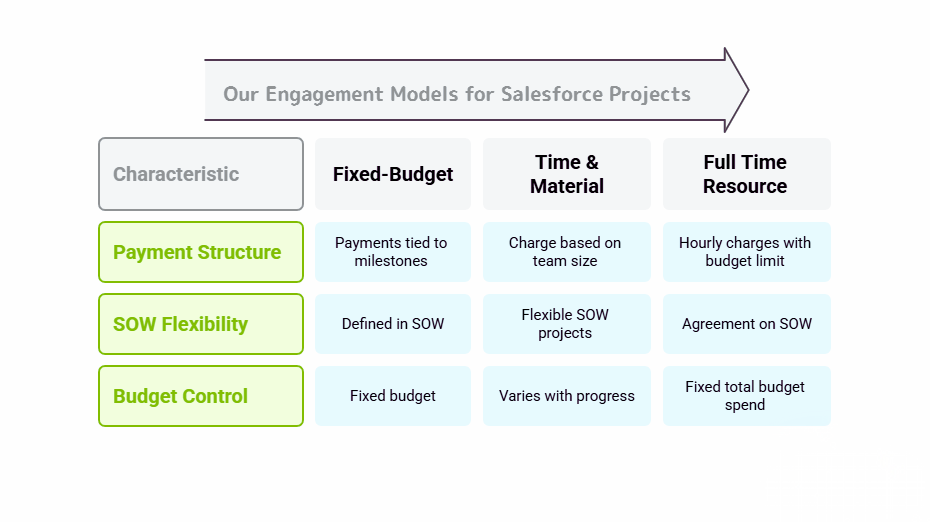Image resolution: width=930 pixels, height=522 pixels.
Task: Click the Varies with progress cell
Action: [567, 396]
